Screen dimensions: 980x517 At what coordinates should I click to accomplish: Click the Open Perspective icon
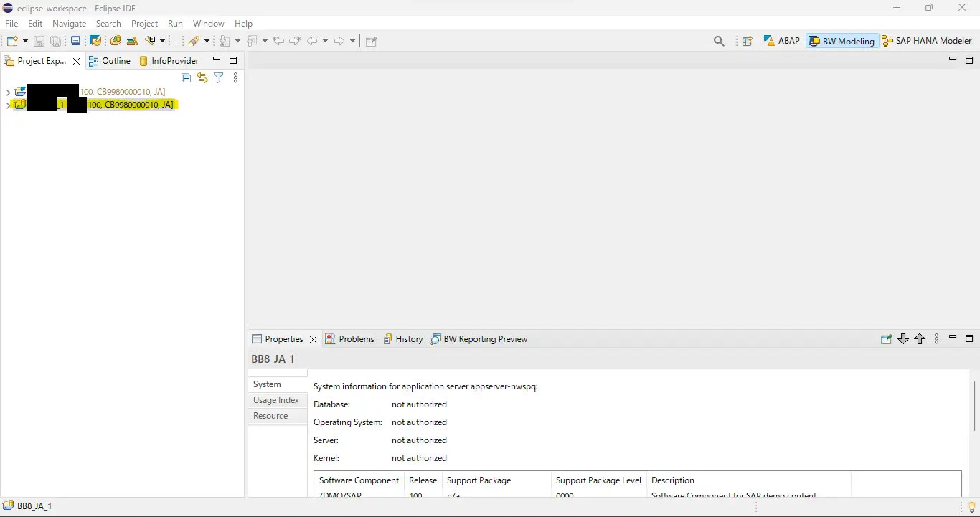pos(747,41)
